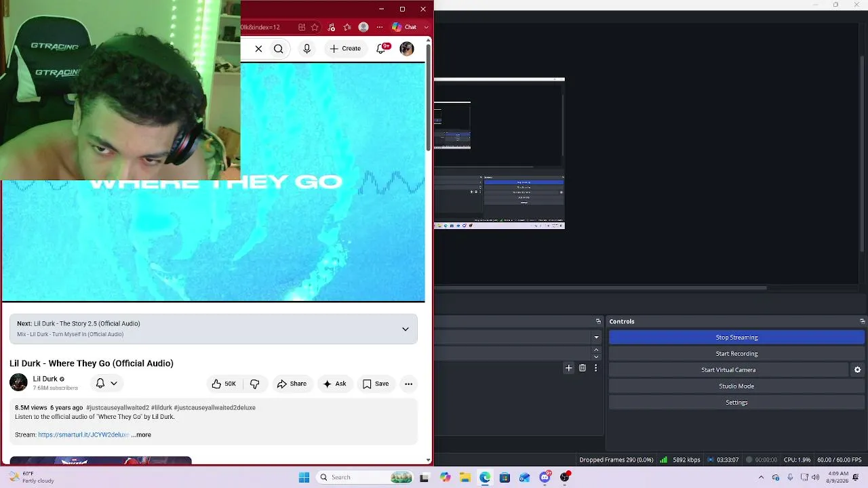Start YouTube voice search with the microphone

tap(307, 49)
